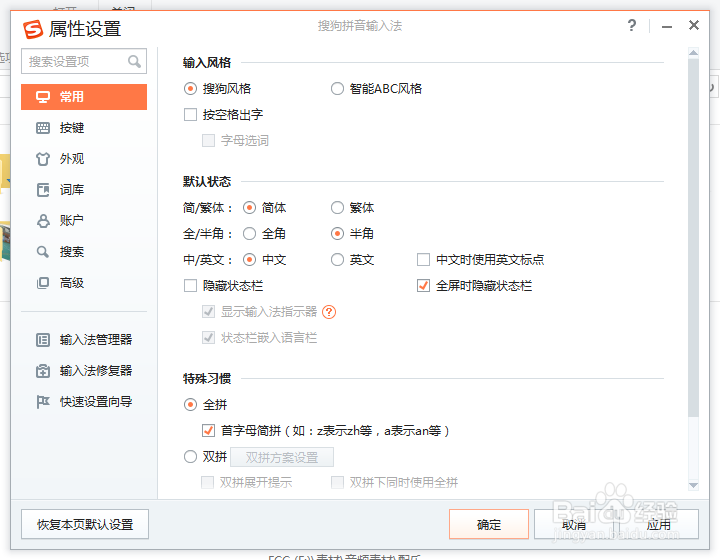Click the stacked-squares icon beside 高级
This screenshot has height=560, width=720.
click(x=43, y=283)
